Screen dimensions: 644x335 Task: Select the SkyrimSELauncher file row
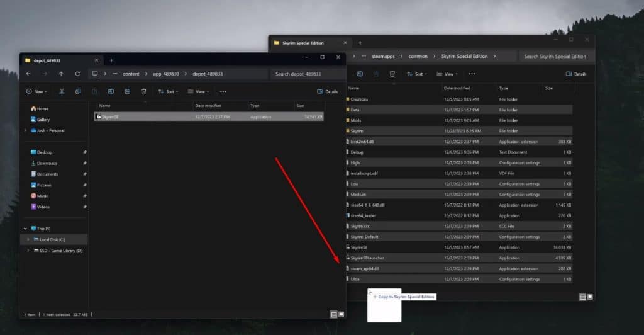click(x=459, y=258)
